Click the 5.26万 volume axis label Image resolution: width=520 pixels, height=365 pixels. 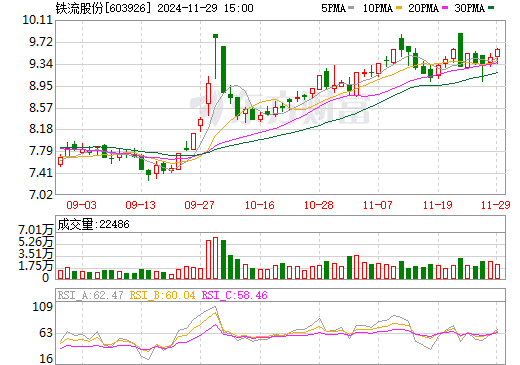[36, 242]
